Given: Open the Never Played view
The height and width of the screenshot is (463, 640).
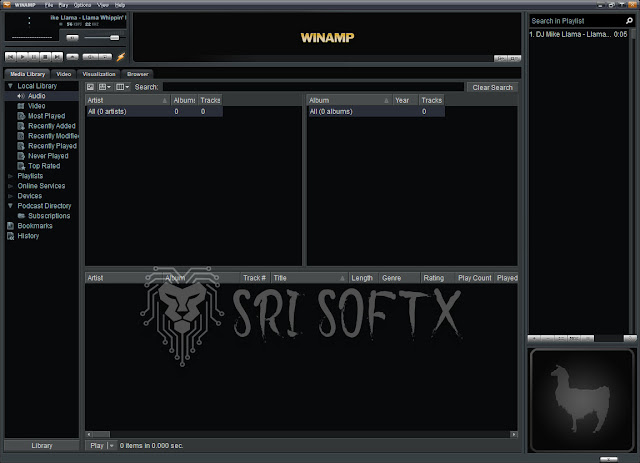Looking at the screenshot, I should (48, 156).
